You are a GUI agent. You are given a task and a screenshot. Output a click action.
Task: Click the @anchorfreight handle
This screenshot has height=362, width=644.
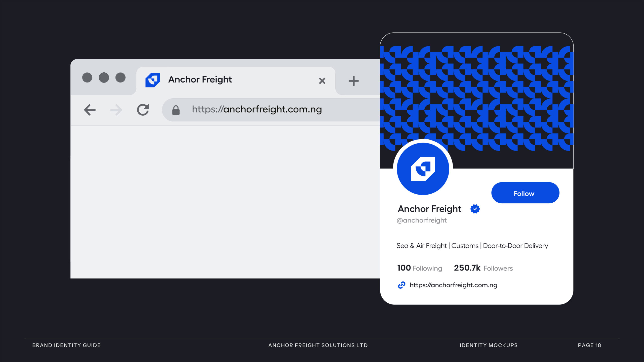point(421,220)
